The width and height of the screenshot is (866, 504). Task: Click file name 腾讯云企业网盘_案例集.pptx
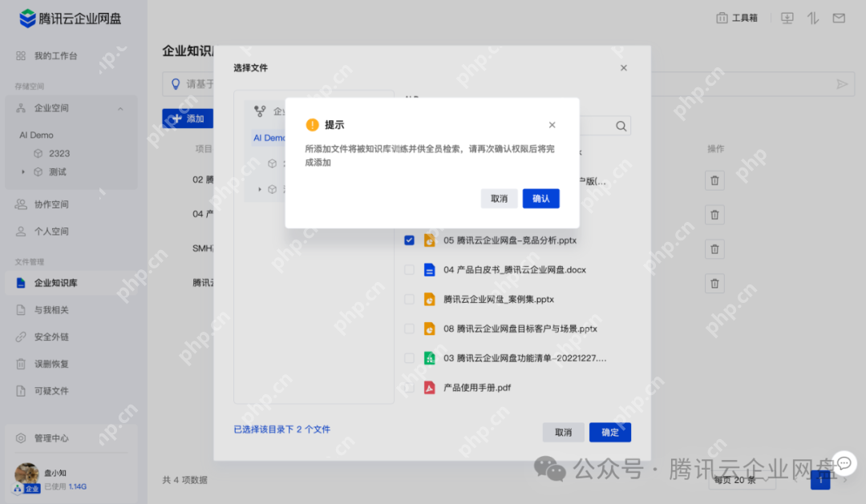pos(499,299)
